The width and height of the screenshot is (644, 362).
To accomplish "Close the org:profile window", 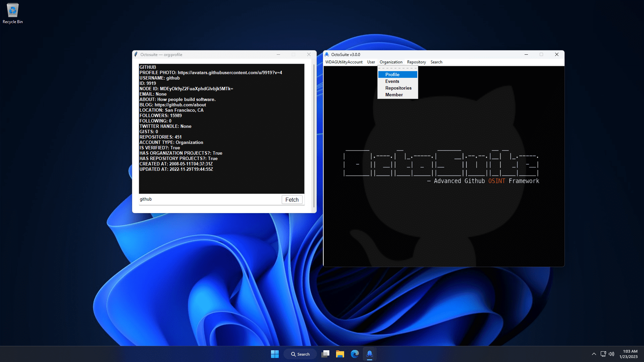I will pos(309,54).
